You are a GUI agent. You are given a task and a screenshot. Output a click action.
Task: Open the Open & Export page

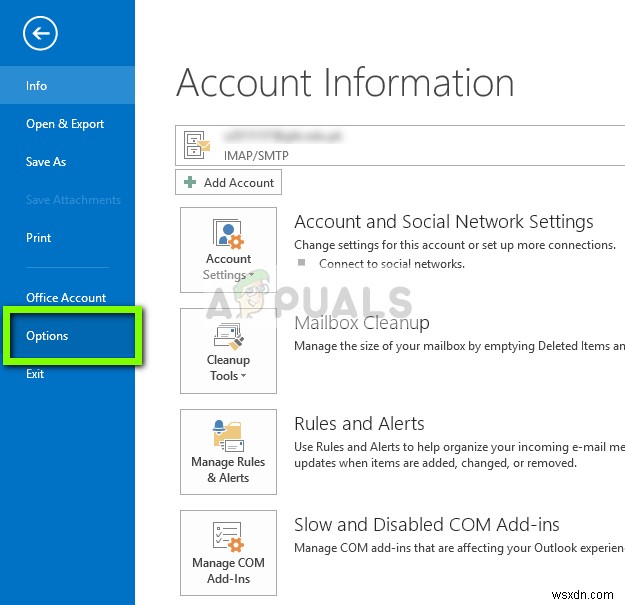[65, 124]
